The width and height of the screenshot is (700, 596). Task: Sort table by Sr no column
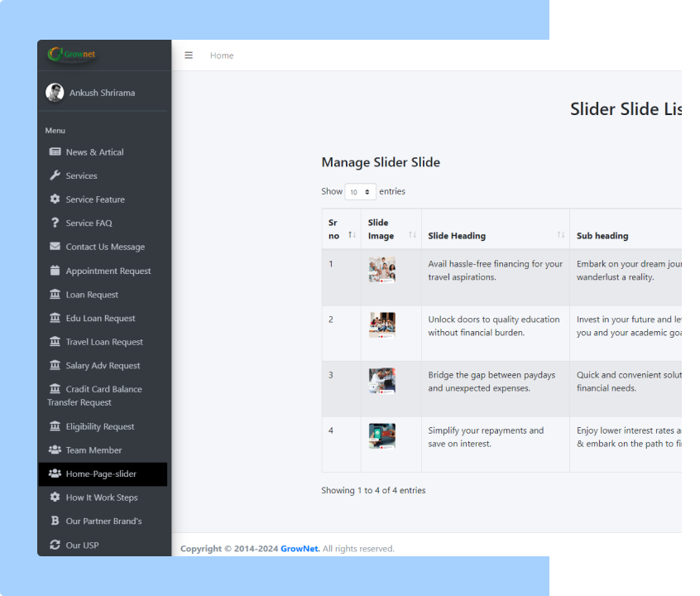pyautogui.click(x=341, y=229)
